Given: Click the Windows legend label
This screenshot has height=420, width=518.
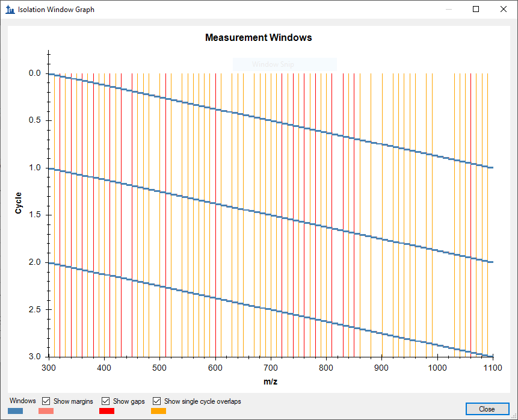Looking at the screenshot, I should (x=23, y=401).
